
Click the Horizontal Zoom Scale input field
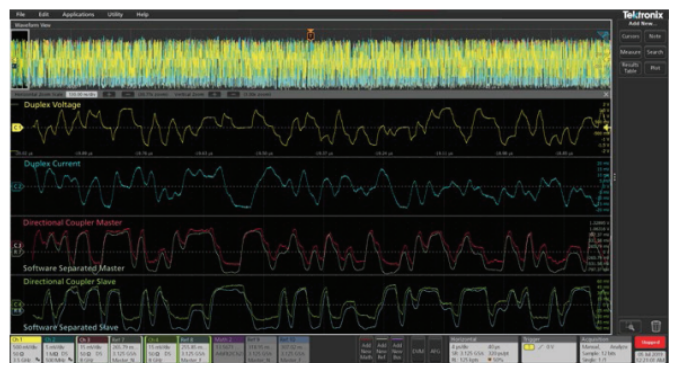pyautogui.click(x=82, y=94)
